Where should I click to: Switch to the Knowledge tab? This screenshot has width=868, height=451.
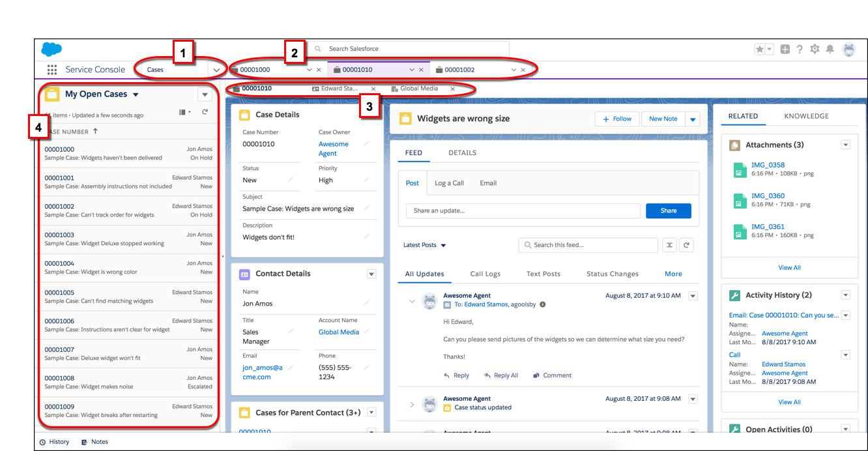806,116
